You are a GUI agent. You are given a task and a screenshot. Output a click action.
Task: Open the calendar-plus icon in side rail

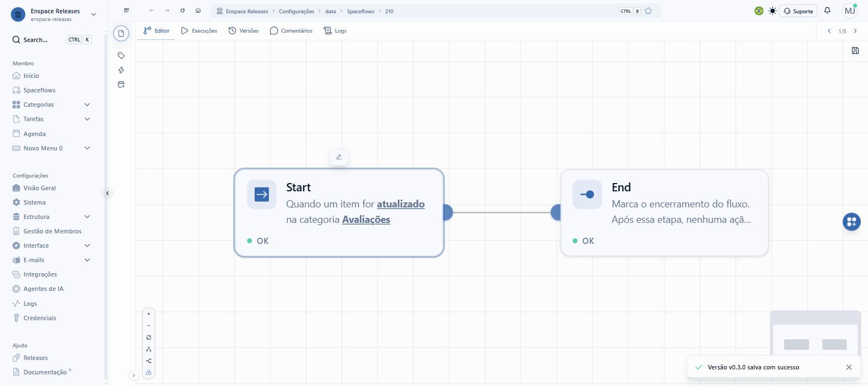tap(121, 85)
